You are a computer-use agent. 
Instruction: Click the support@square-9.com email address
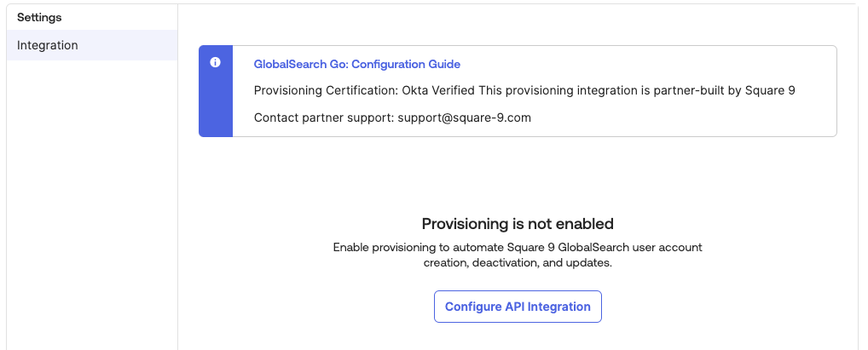coord(464,118)
